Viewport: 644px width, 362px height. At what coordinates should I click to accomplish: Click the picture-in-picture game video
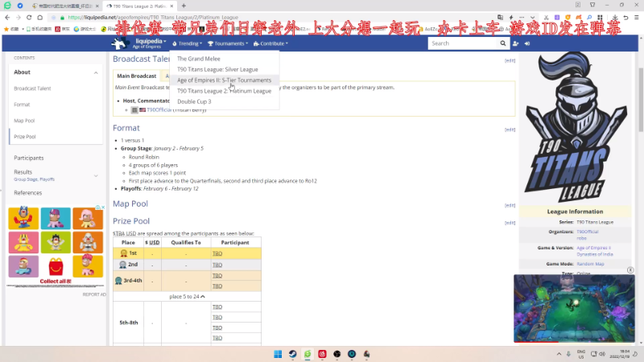(x=574, y=309)
